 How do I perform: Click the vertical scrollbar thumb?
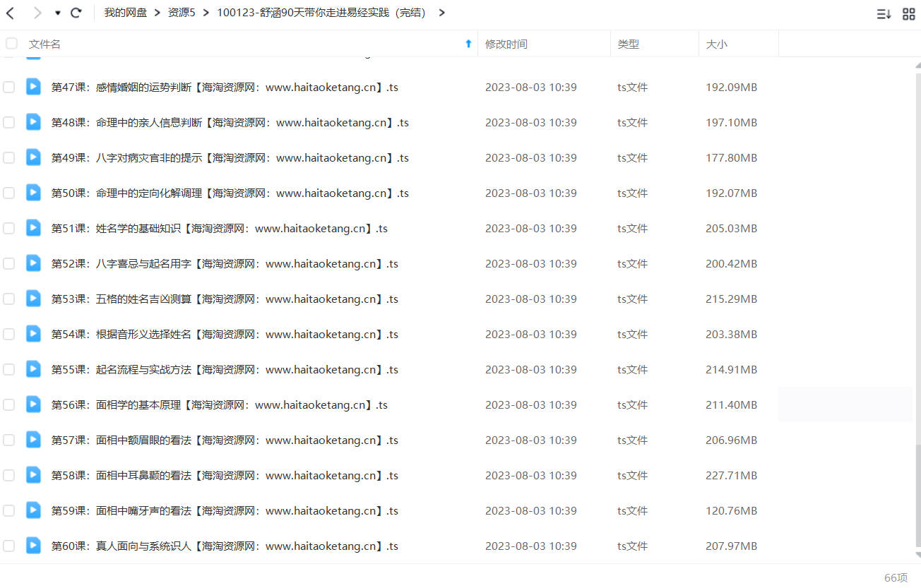point(917,496)
